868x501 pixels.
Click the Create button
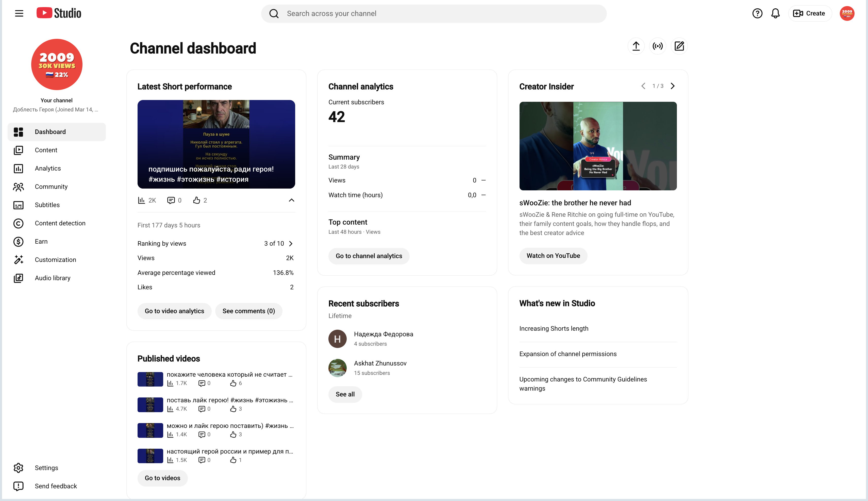pos(810,13)
